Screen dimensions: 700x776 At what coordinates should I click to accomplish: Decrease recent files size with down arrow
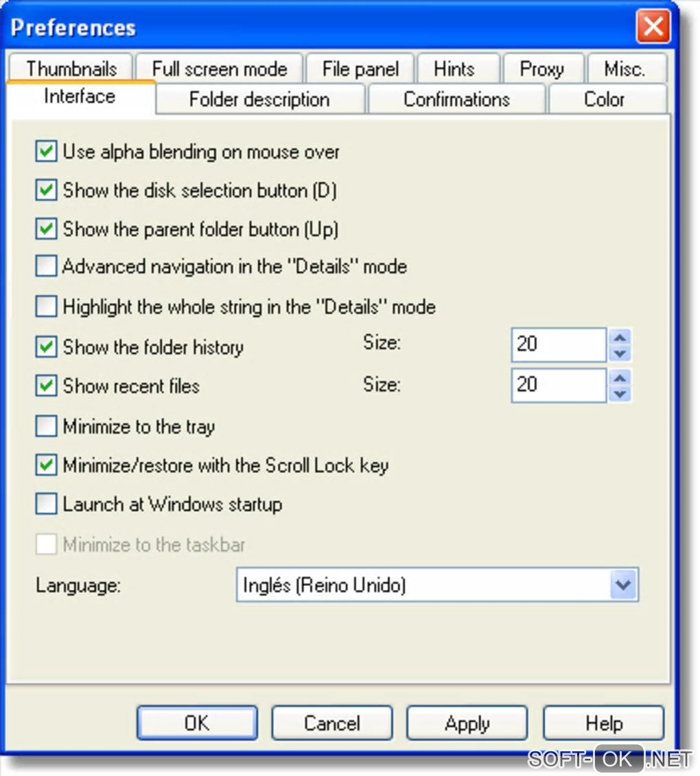(x=620, y=394)
